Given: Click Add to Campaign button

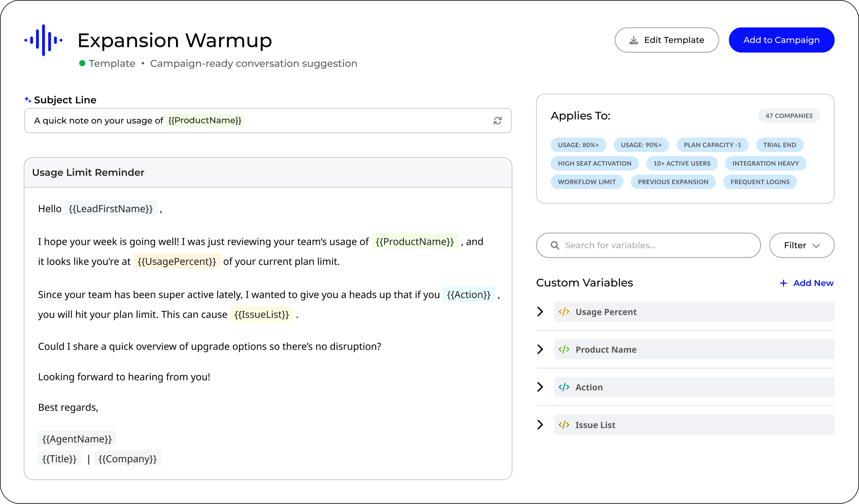Looking at the screenshot, I should (x=782, y=40).
